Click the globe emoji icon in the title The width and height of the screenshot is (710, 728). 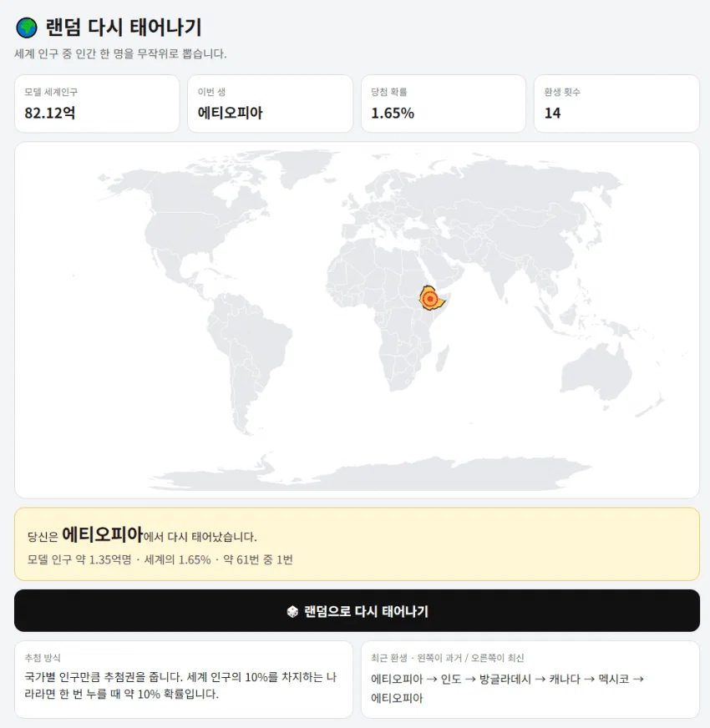click(27, 28)
